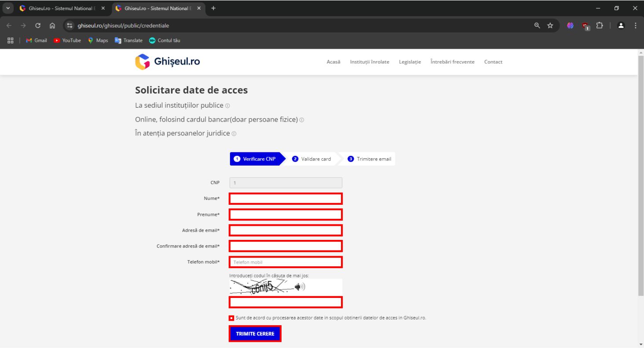The height and width of the screenshot is (348, 644).
Task: Open the tab search dropdown arrow
Action: (x=8, y=8)
